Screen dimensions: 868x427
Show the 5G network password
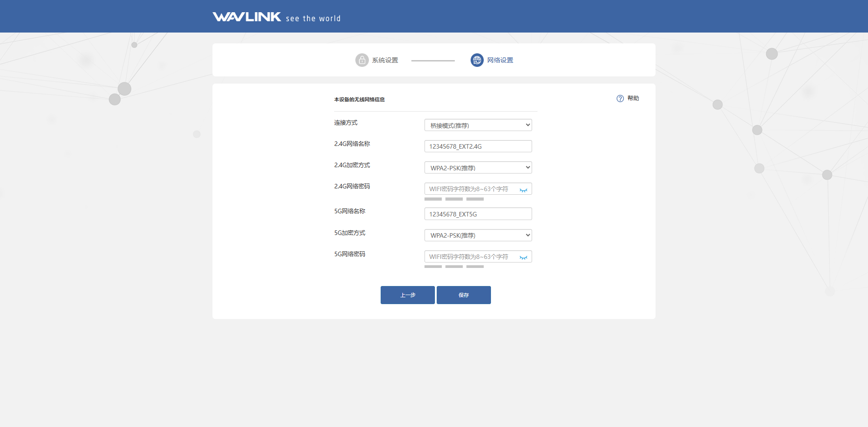(524, 258)
